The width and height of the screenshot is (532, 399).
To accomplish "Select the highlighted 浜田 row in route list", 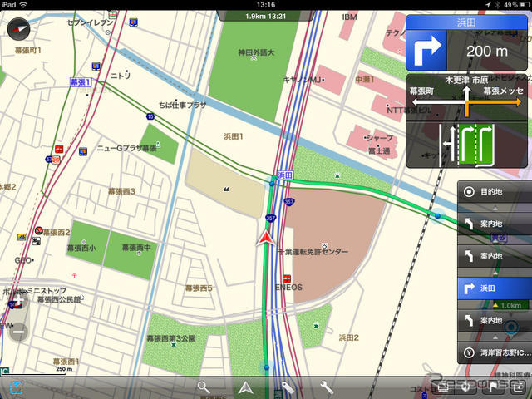I will 495,288.
